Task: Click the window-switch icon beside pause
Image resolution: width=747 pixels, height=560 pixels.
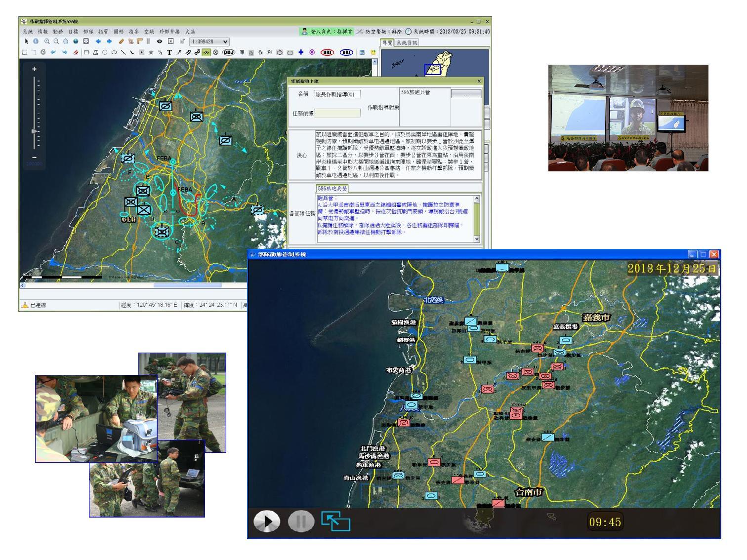Action: pos(335,521)
